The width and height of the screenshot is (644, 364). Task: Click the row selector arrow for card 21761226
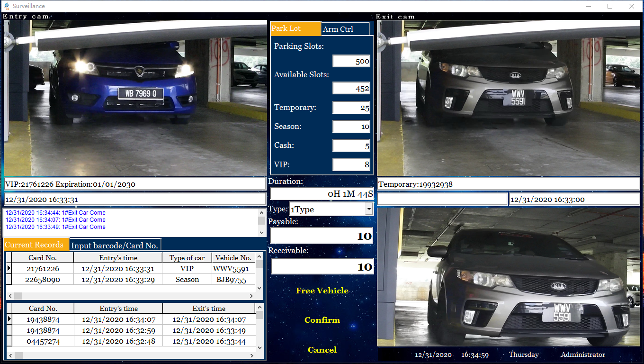point(9,269)
